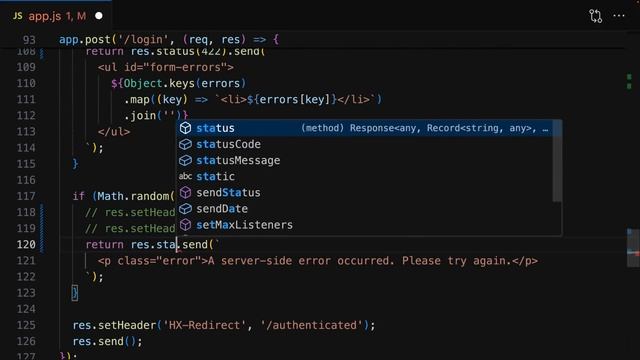This screenshot has width=640, height=360.
Task: Click the JS file icon on app.js tab
Action: tap(18, 16)
